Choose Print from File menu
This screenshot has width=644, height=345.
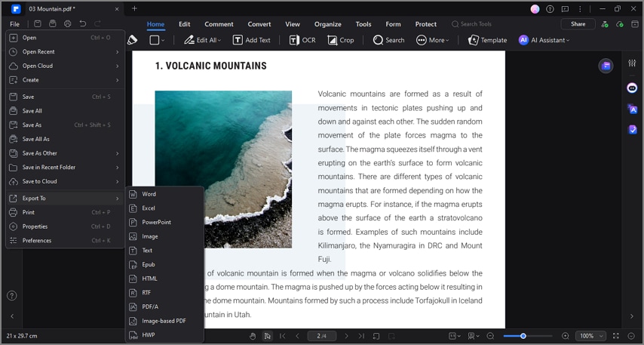tap(65, 212)
